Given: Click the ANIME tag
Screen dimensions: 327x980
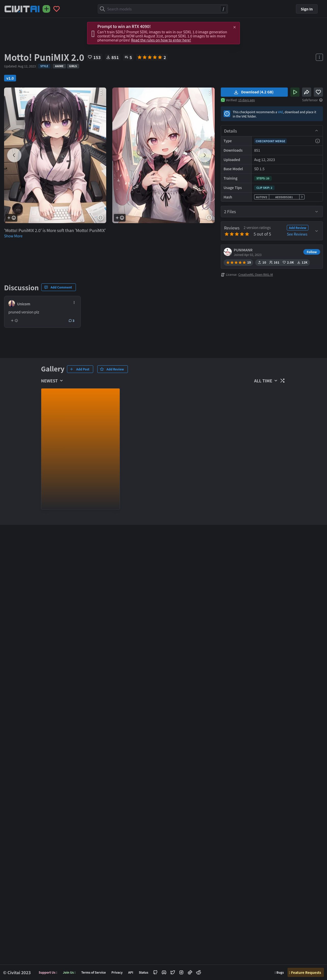Looking at the screenshot, I should pyautogui.click(x=59, y=66).
